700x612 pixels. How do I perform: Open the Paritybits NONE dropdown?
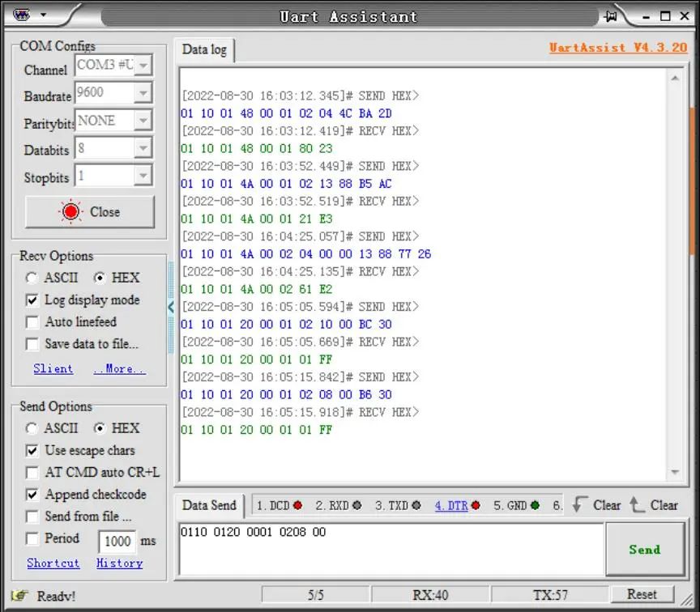[143, 121]
